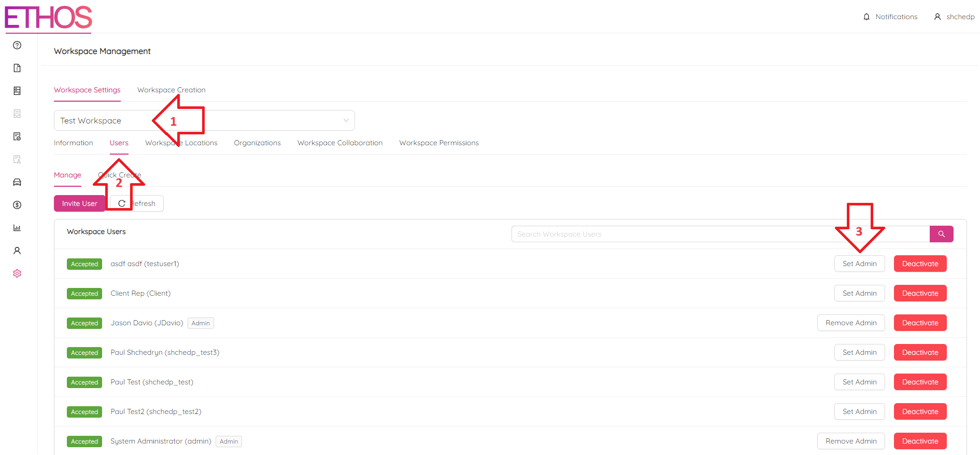
Task: Click the magenta search magnifier button
Action: point(941,234)
